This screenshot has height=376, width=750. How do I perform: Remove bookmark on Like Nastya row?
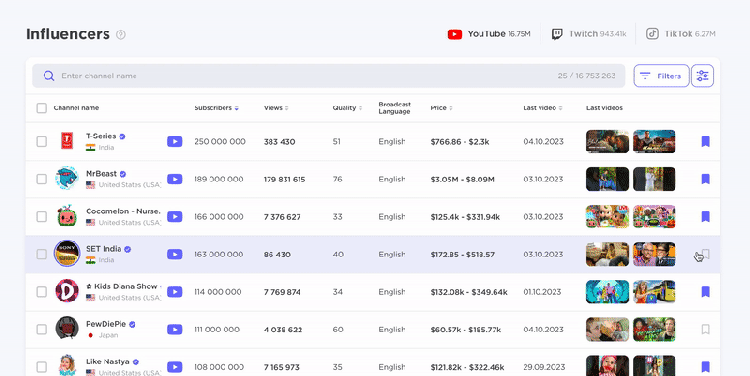[706, 367]
